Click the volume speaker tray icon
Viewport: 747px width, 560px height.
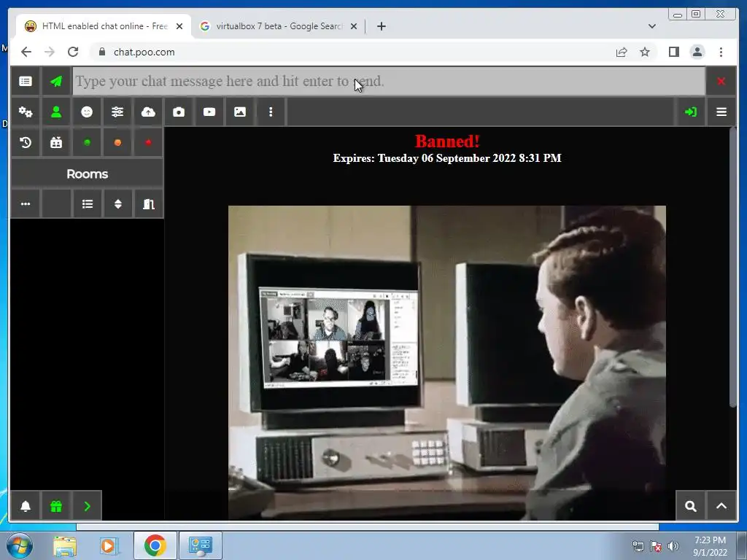click(673, 546)
